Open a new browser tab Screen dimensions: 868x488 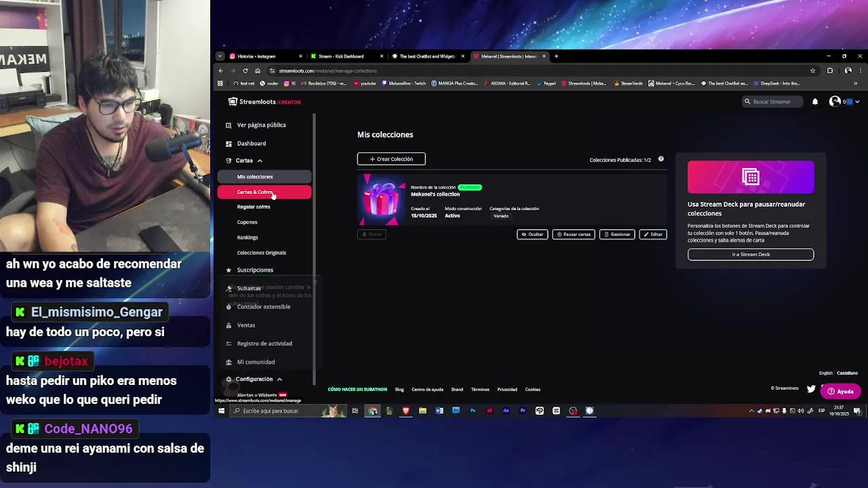pyautogui.click(x=556, y=56)
